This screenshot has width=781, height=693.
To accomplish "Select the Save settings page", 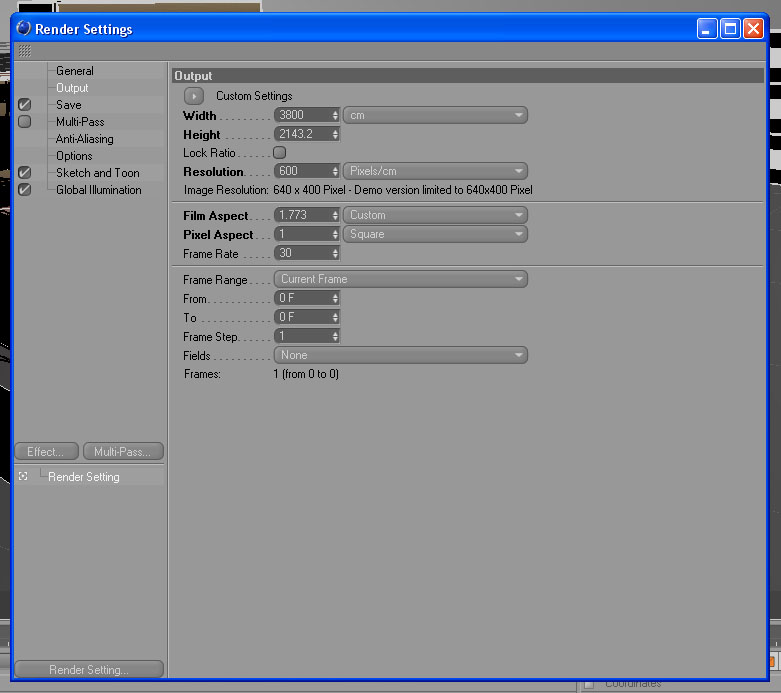I will click(69, 105).
